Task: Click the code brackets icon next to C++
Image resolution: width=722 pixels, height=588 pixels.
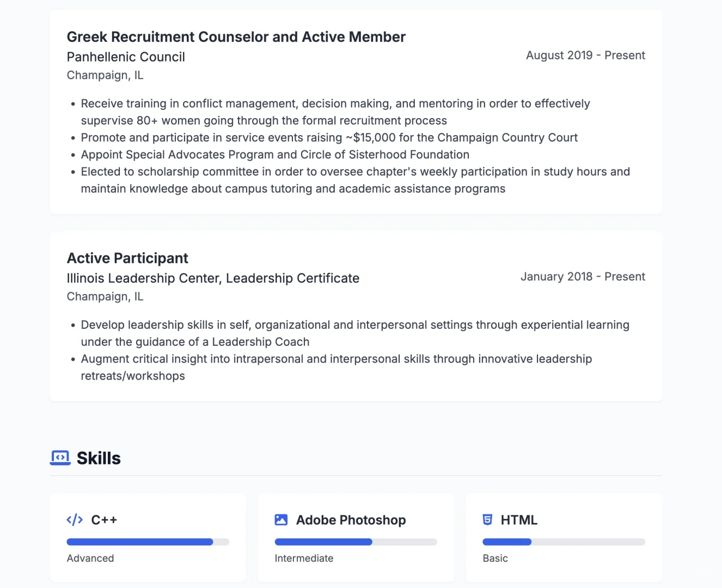Action: click(x=75, y=520)
